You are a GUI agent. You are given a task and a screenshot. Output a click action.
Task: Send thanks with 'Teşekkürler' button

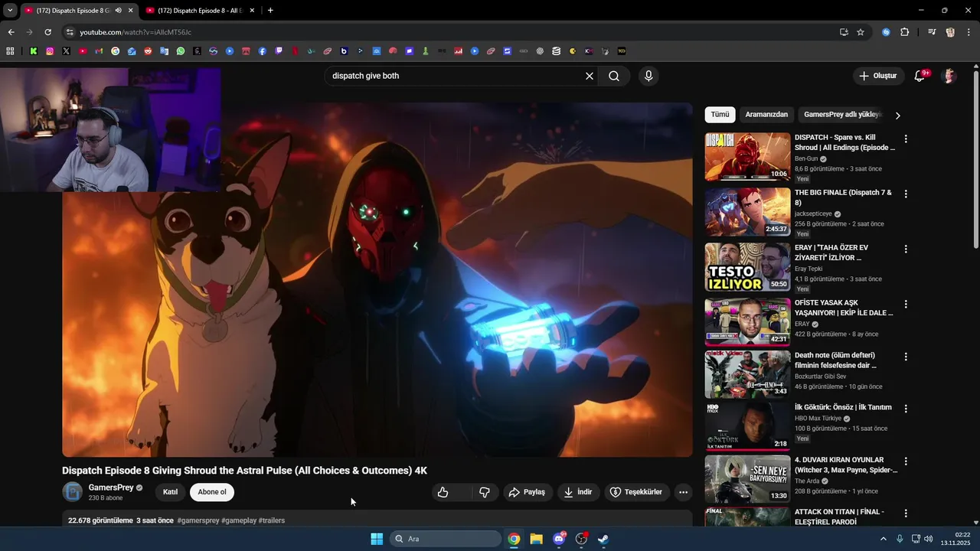pos(635,492)
